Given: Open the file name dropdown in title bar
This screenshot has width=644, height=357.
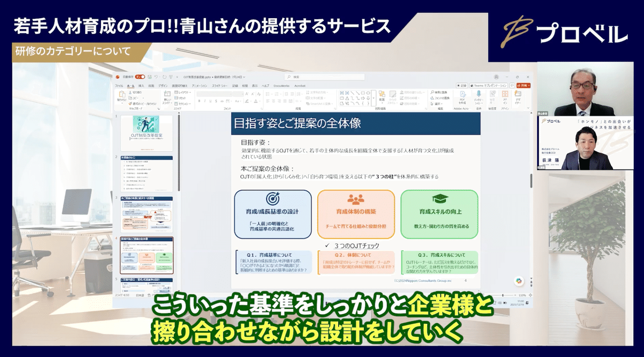Looking at the screenshot, I should [245, 77].
